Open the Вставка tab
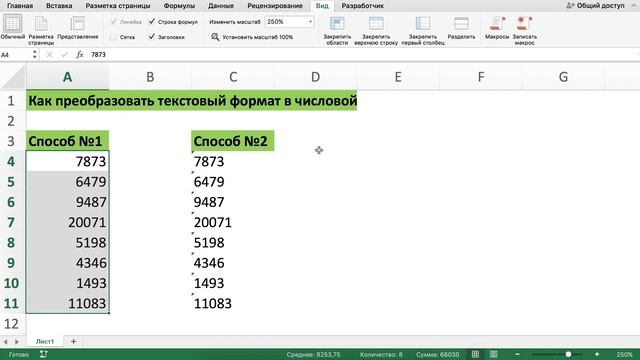 (59, 6)
